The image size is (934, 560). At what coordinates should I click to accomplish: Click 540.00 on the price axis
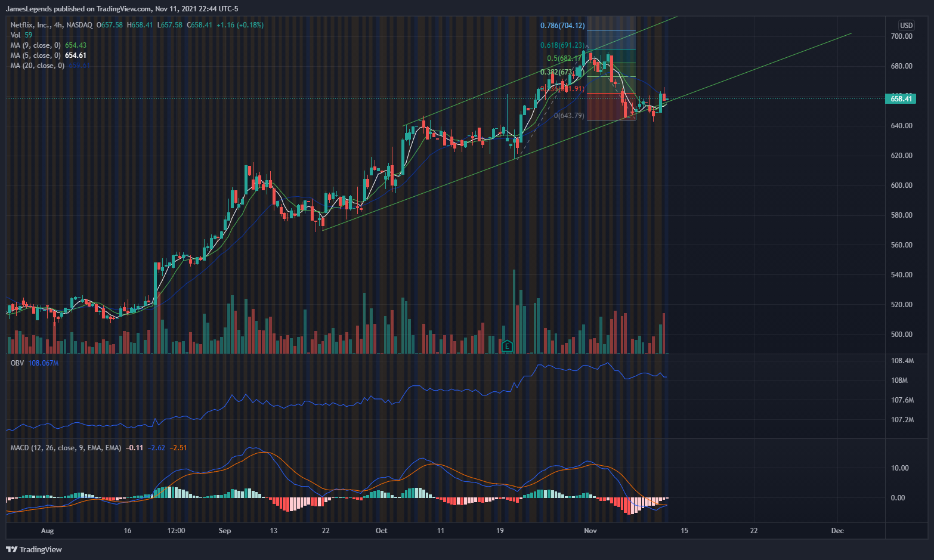click(x=901, y=275)
